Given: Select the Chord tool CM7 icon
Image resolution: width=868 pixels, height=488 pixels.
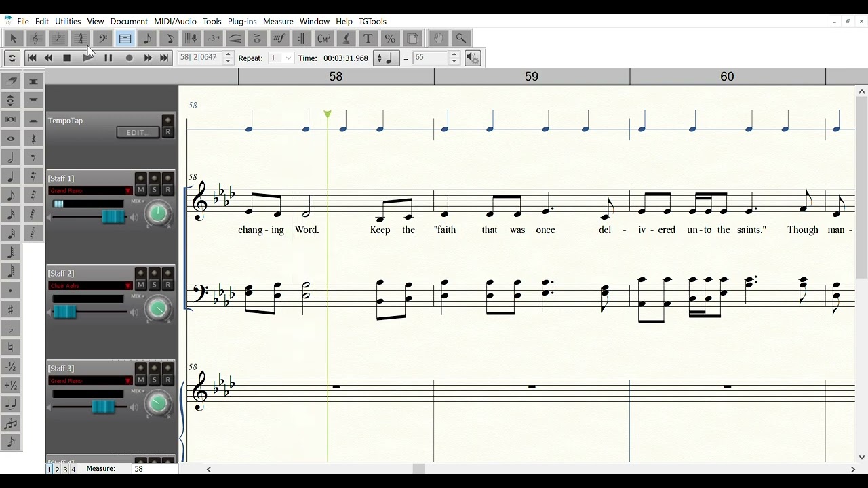Looking at the screenshot, I should 323,39.
